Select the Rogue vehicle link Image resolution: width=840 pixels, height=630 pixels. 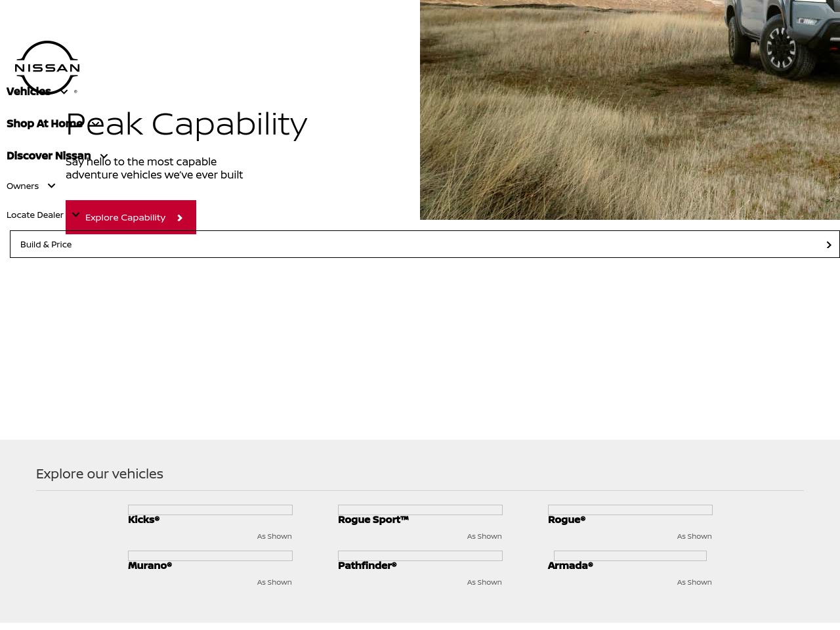tap(567, 519)
